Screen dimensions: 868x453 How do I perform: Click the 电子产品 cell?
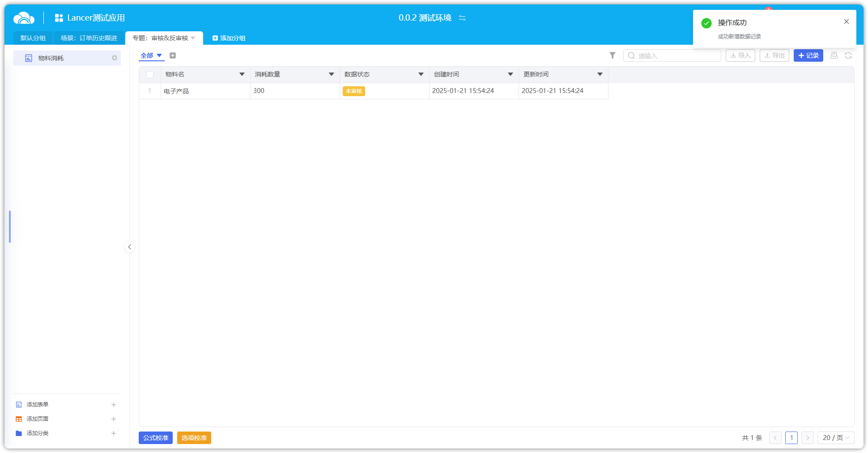(205, 91)
